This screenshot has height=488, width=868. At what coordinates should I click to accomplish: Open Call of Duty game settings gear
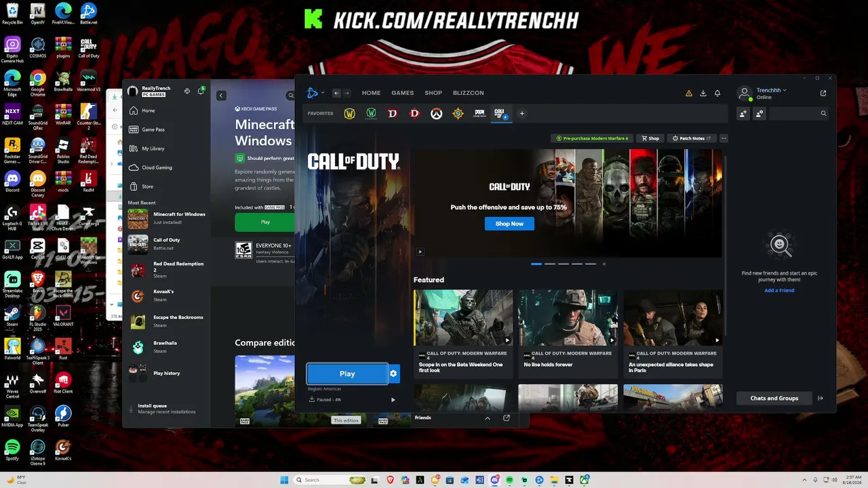coord(393,373)
